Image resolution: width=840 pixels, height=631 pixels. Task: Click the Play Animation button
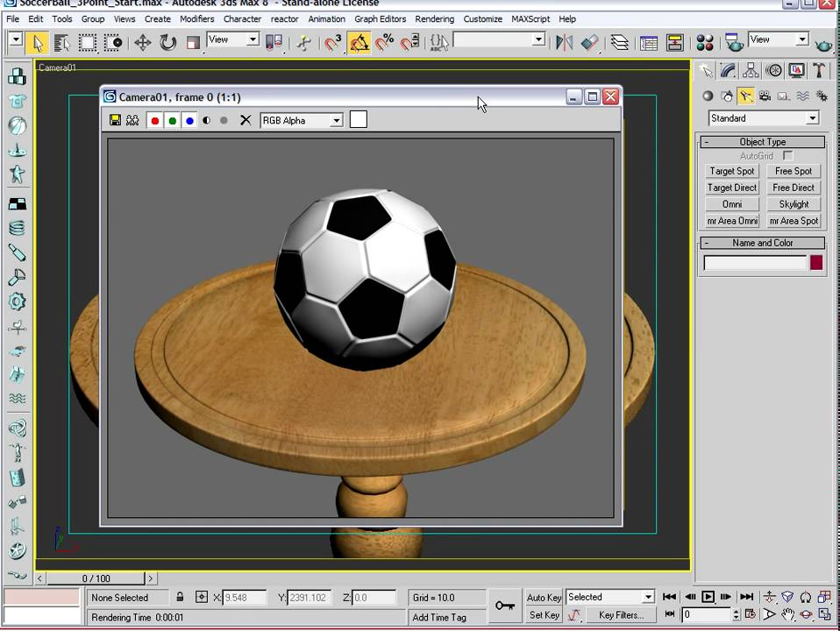tap(708, 597)
